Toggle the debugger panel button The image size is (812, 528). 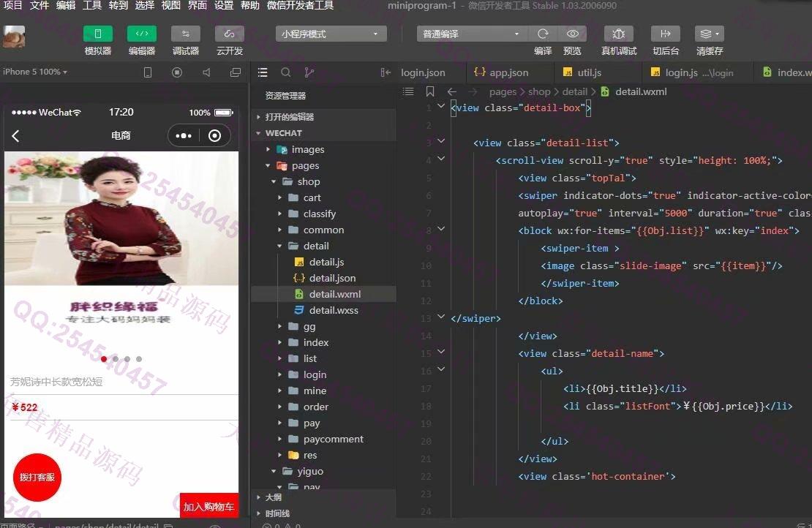(x=186, y=34)
